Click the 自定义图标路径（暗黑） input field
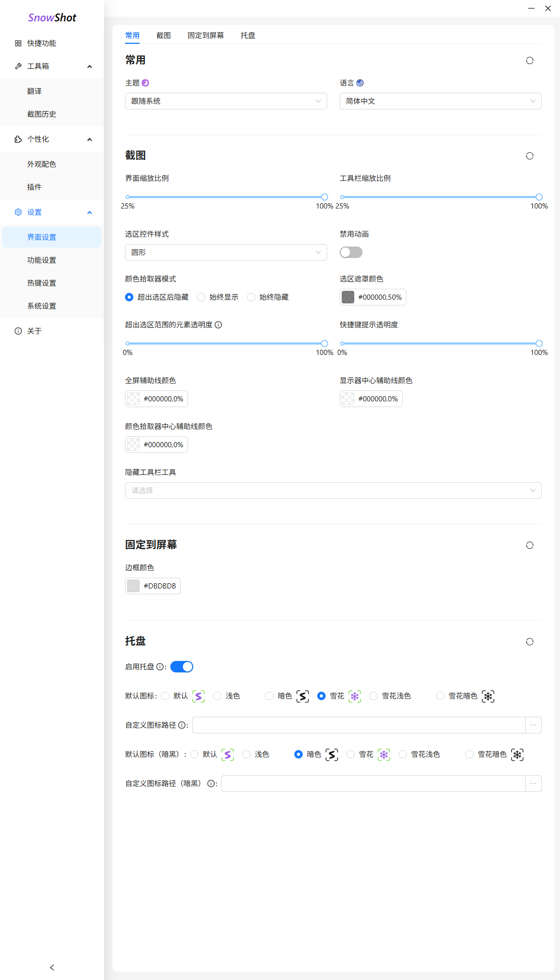Image resolution: width=560 pixels, height=980 pixels. click(x=372, y=783)
